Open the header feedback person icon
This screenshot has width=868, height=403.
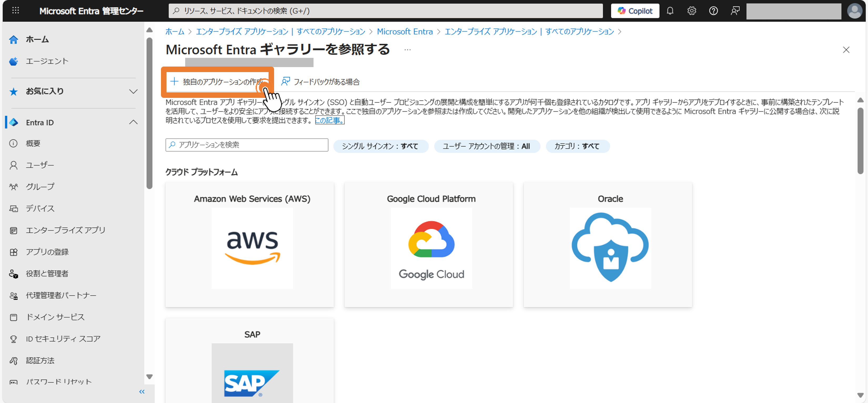pyautogui.click(x=735, y=11)
